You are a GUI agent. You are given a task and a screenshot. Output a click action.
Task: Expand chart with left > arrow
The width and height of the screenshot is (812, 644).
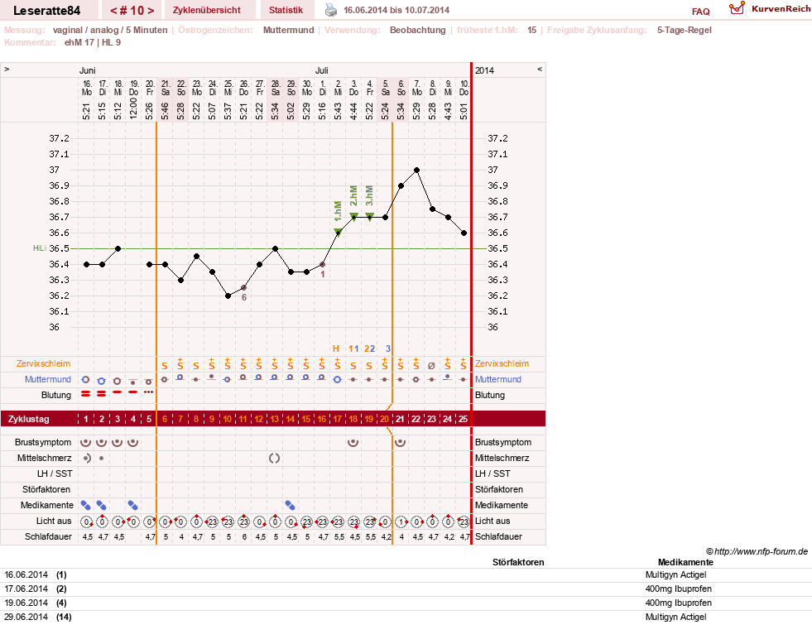[x=7, y=69]
